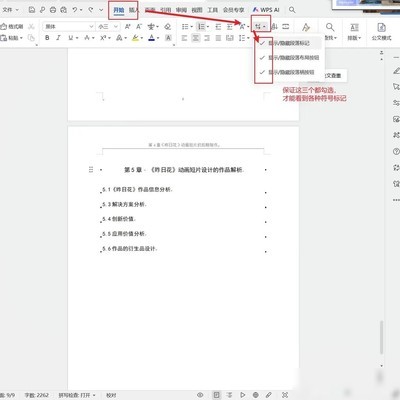Switch to the 视图 tab
Image resolution: width=400 pixels, height=400 pixels.
tap(197, 10)
